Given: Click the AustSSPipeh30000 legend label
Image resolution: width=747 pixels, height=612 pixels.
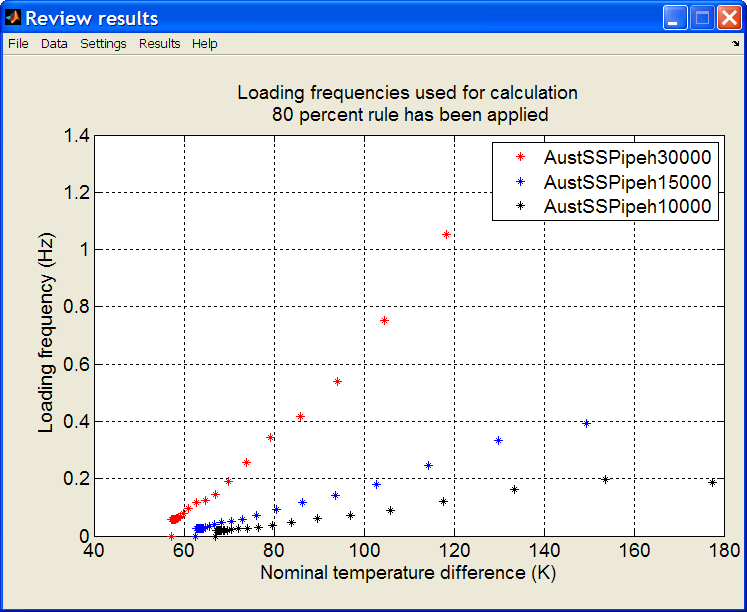Looking at the screenshot, I should (627, 157).
